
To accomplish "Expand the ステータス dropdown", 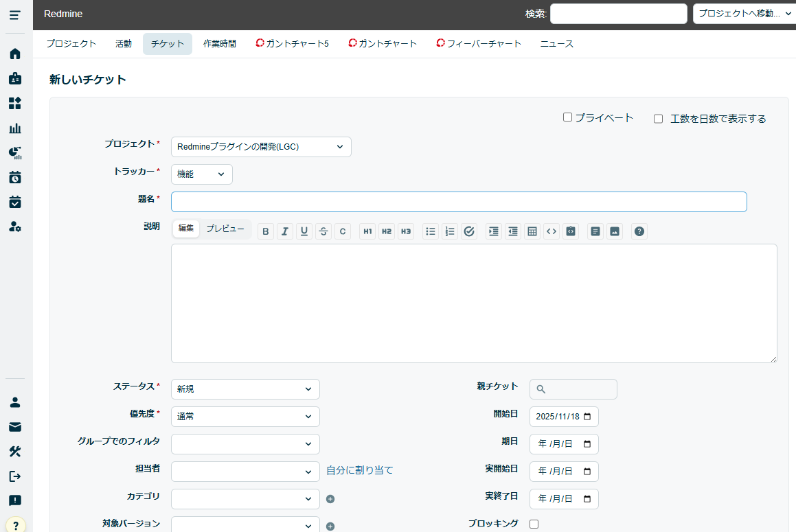I will coord(245,389).
